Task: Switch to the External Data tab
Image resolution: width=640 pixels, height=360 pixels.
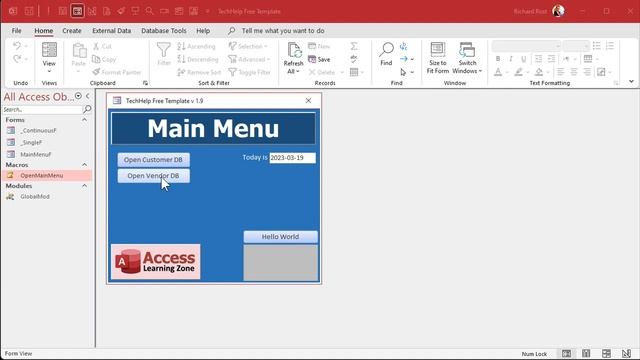Action: (111, 31)
